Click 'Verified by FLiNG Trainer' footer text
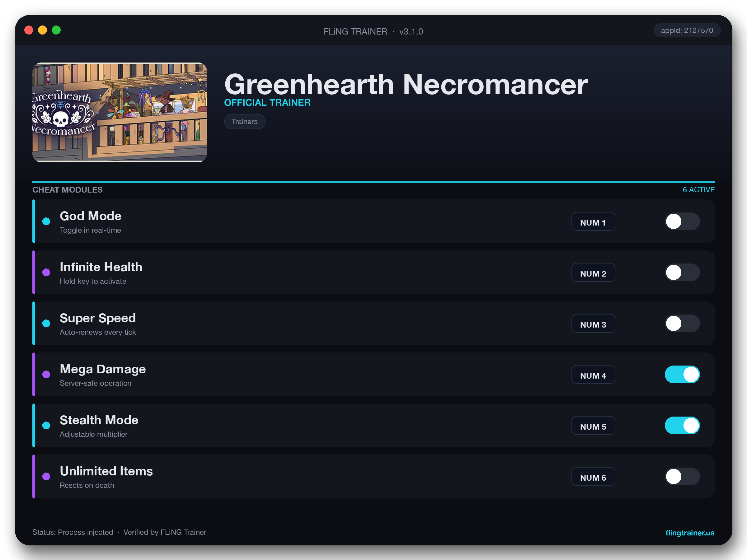The height and width of the screenshot is (560, 747). click(165, 532)
